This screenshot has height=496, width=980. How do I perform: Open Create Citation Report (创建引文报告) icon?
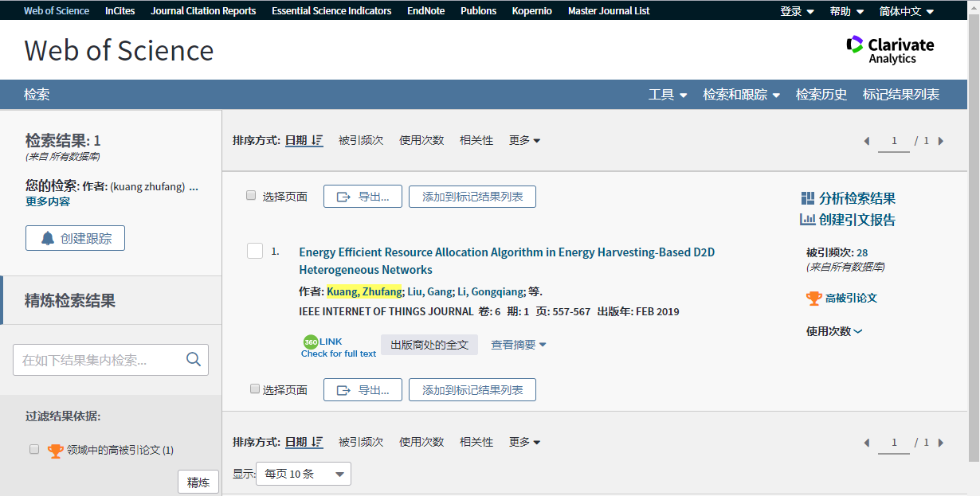pyautogui.click(x=808, y=220)
